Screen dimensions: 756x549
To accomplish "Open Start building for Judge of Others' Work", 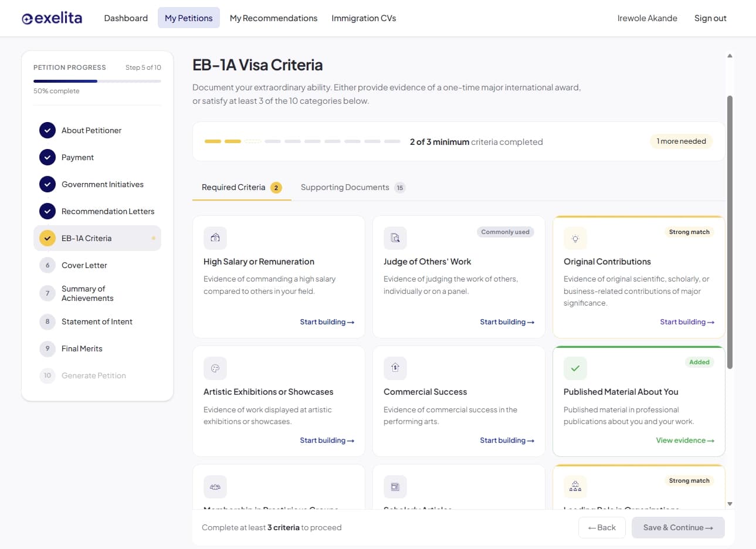I will click(507, 321).
